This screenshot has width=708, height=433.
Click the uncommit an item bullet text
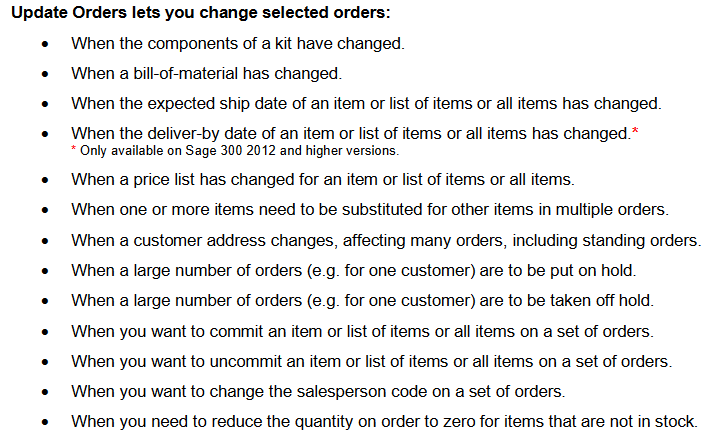[372, 362]
